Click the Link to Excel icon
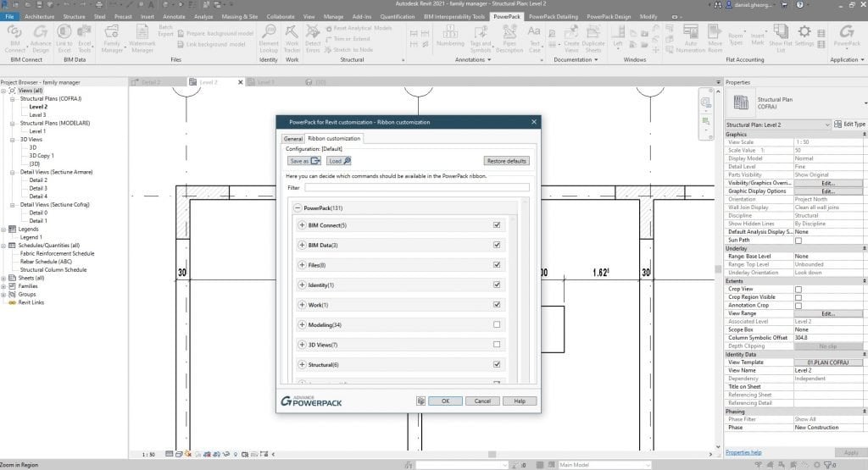 (x=64, y=37)
